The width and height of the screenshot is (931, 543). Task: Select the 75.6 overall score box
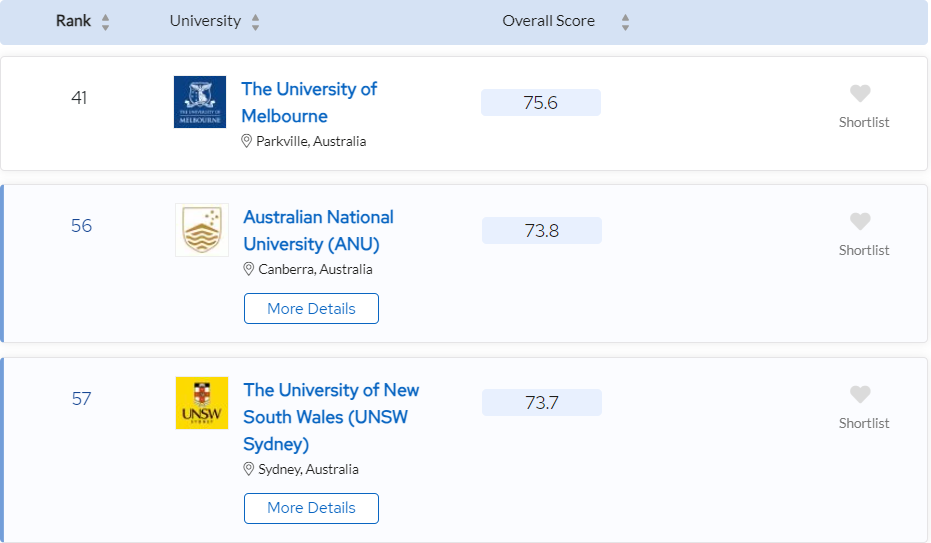click(x=541, y=103)
